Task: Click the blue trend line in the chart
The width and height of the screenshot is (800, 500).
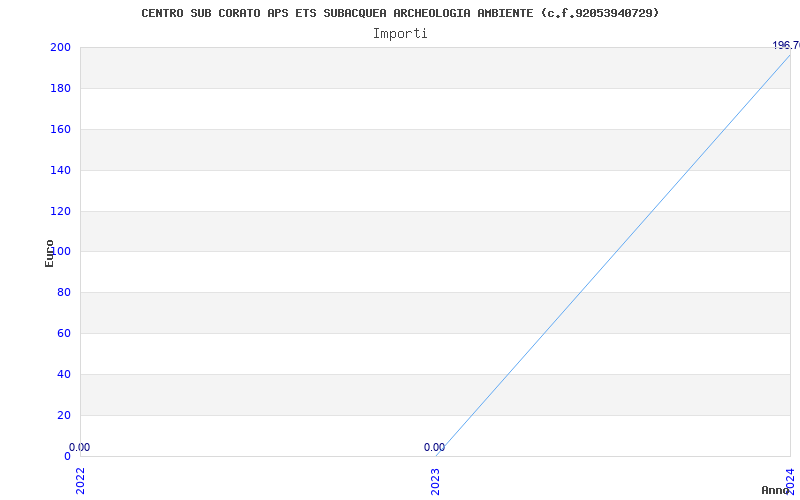Action: point(613,255)
